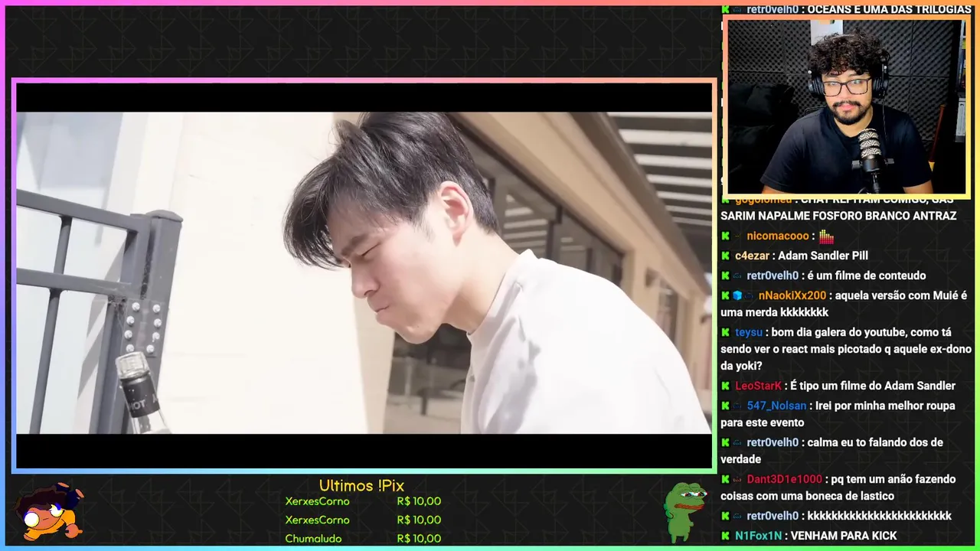Click first XerxesCorno donor entry
This screenshot has width=980, height=551.
click(317, 501)
